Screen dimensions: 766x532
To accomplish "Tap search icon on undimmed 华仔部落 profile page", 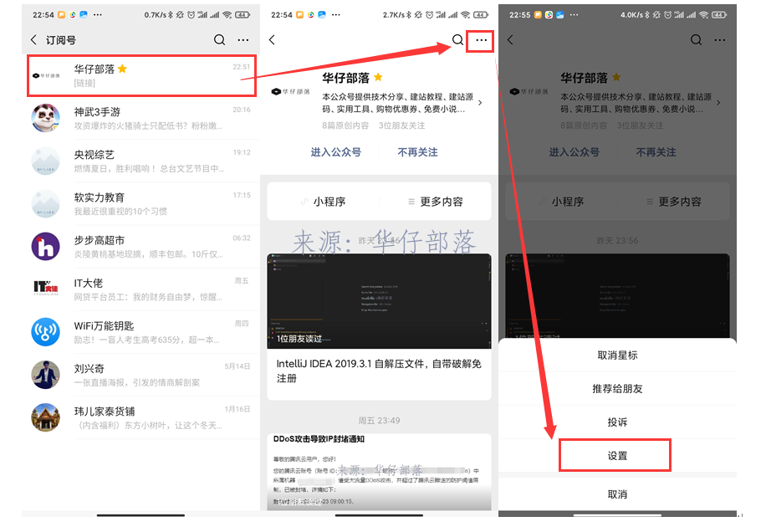I will pyautogui.click(x=457, y=40).
